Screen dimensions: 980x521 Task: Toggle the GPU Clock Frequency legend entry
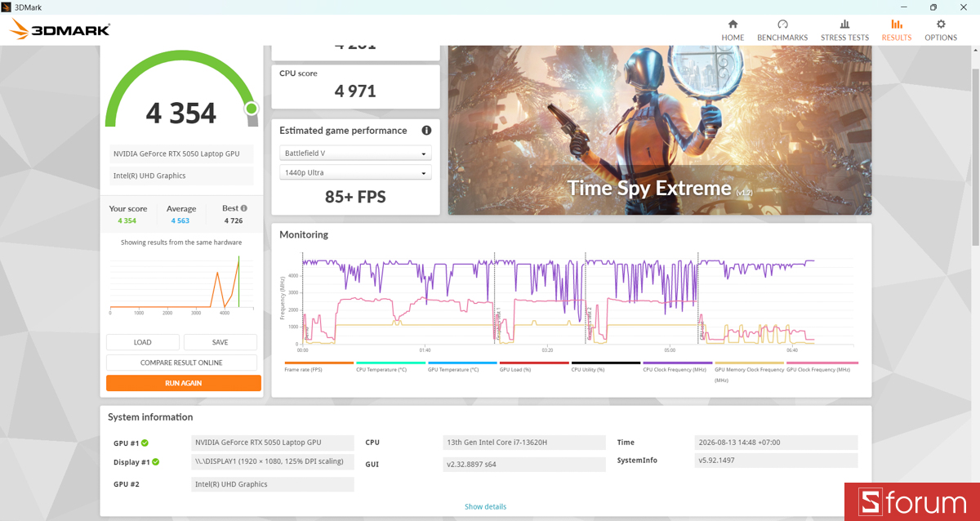tap(821, 366)
